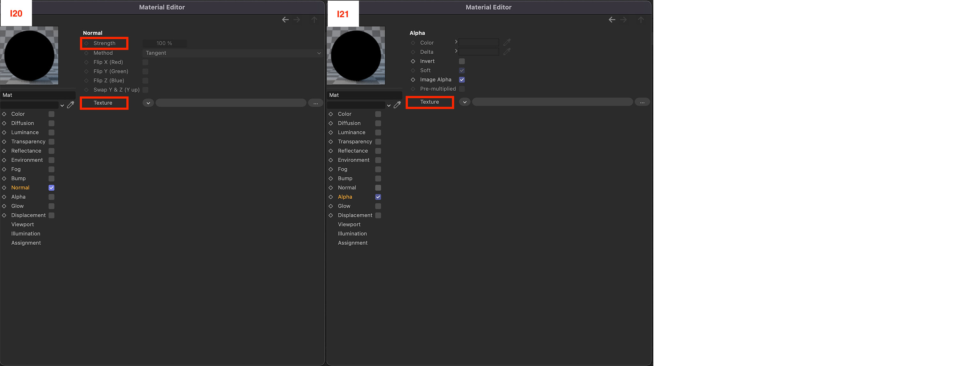
Task: Toggle Swap Y & Z (Y up) checkbox
Action: 145,90
